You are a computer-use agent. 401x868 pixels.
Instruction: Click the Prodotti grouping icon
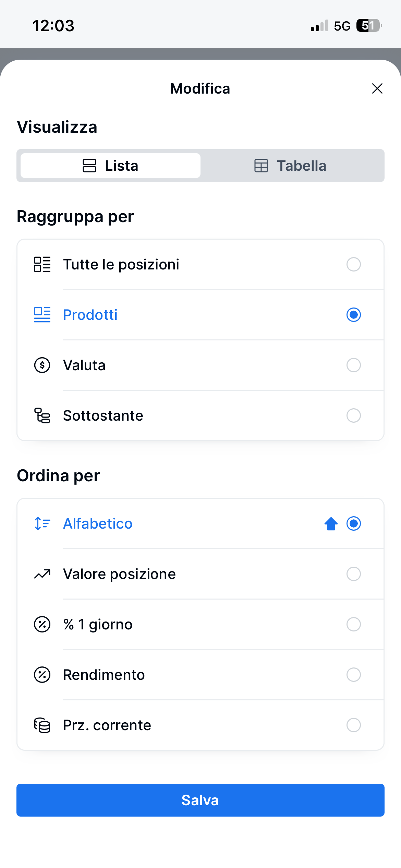point(42,315)
